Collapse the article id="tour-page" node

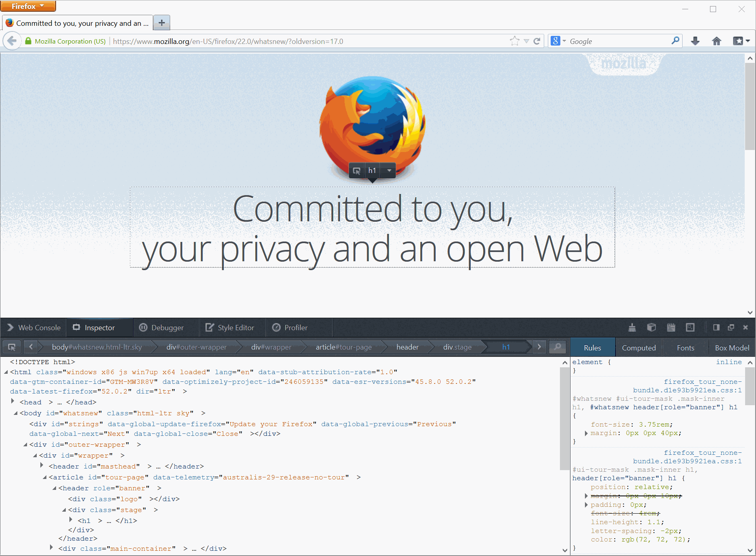45,477
